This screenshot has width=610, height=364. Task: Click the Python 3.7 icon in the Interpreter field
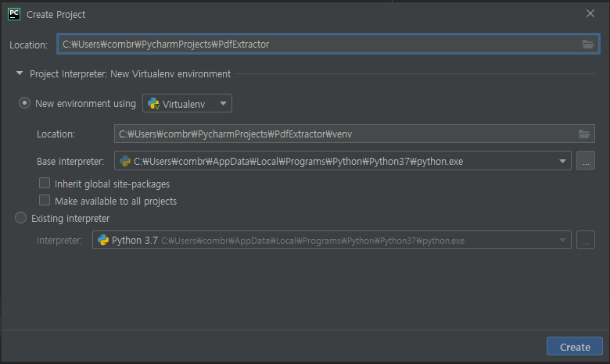click(x=103, y=240)
